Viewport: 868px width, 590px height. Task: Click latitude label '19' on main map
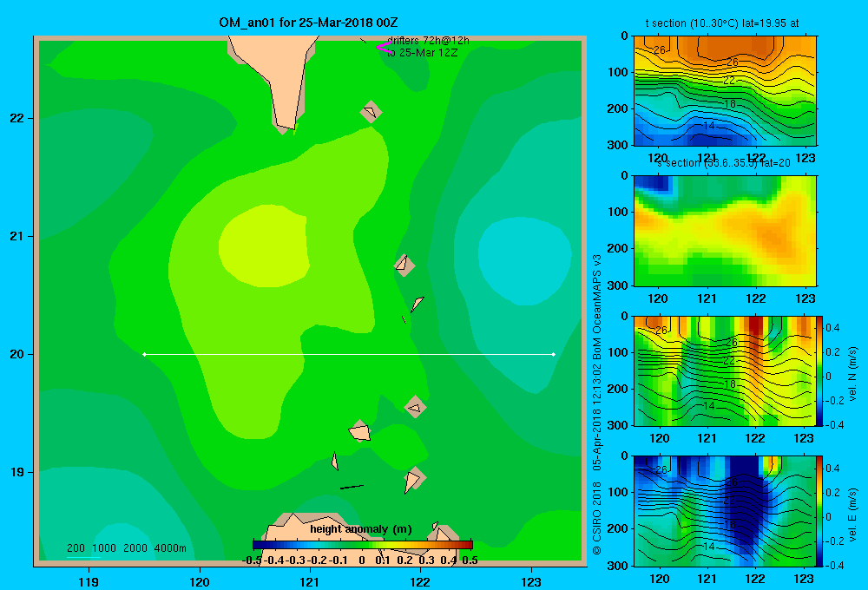(x=17, y=472)
